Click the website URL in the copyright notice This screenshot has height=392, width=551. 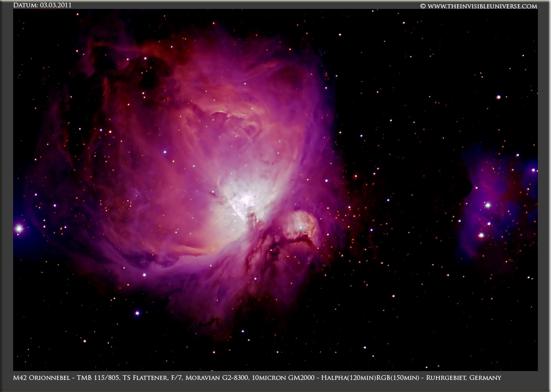(x=482, y=6)
